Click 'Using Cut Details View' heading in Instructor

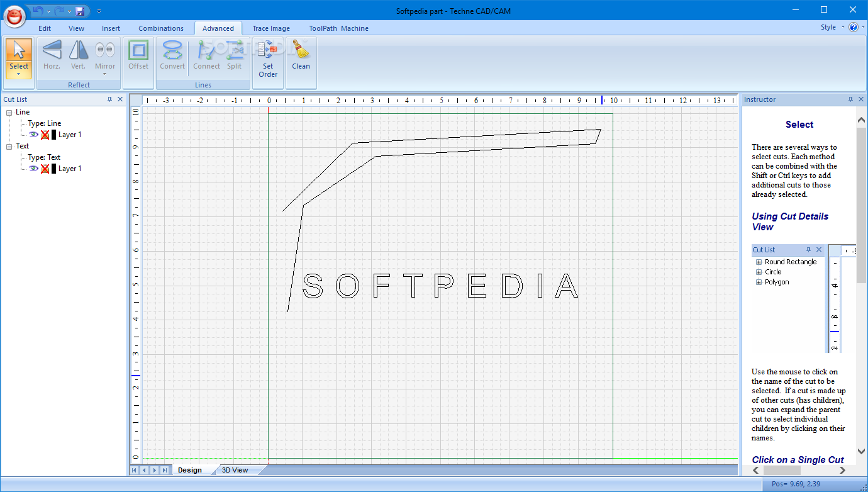790,221
